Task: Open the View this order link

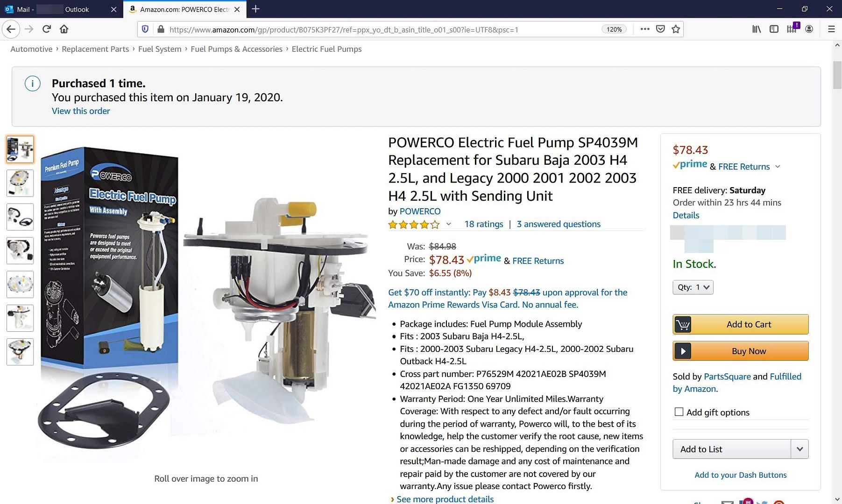Action: [81, 111]
